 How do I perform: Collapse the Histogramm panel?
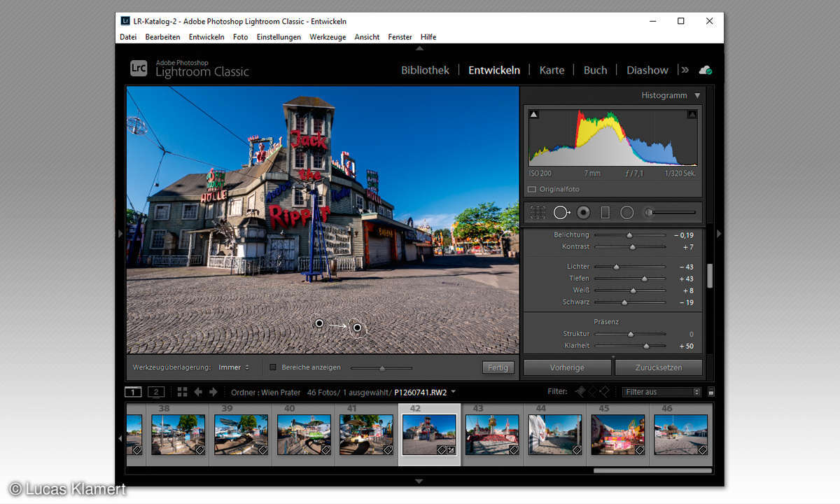(x=697, y=95)
